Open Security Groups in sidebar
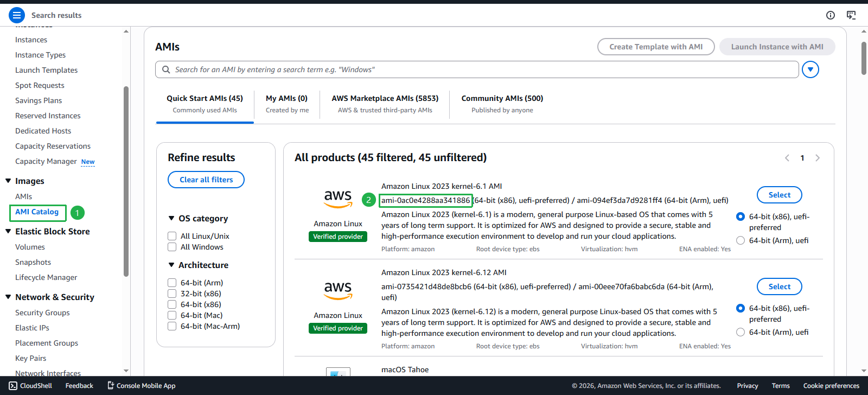Image resolution: width=868 pixels, height=395 pixels. click(42, 313)
